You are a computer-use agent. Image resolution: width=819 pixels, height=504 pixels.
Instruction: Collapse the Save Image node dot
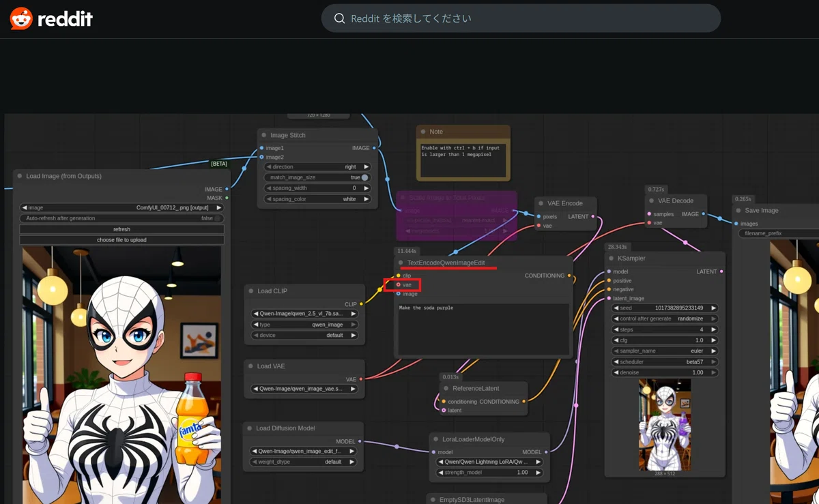(738, 210)
